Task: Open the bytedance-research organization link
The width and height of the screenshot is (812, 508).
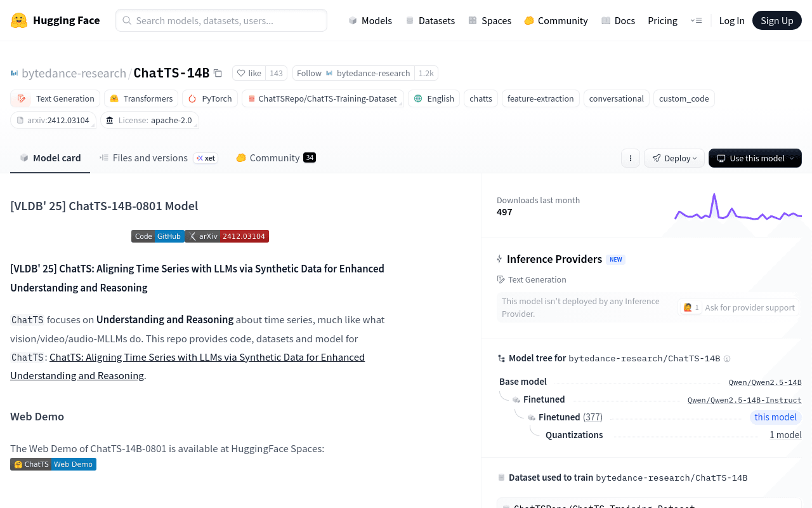Action: [x=74, y=73]
